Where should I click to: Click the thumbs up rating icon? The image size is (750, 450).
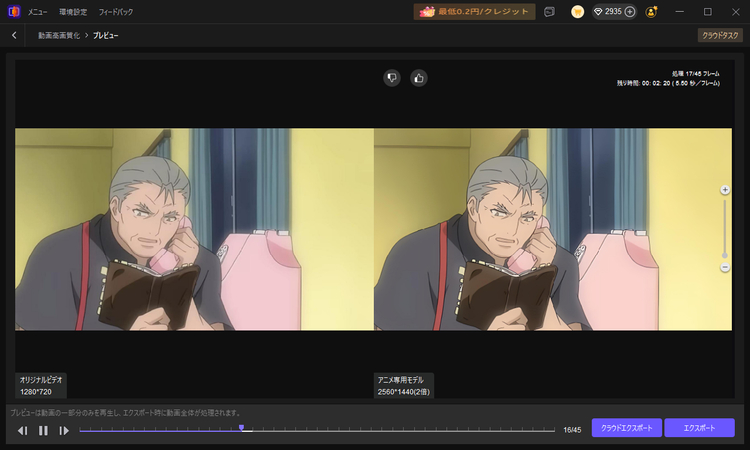pyautogui.click(x=419, y=78)
